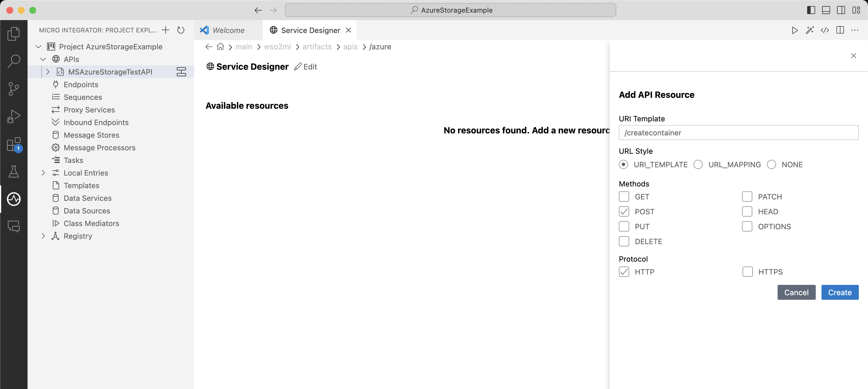Click the AzureStorageExample command center search box
This screenshot has height=389, width=868.
coord(450,10)
